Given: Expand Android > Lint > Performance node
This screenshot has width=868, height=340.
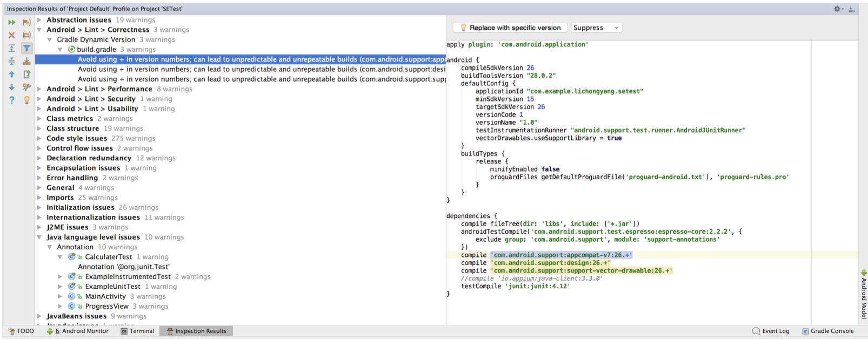Looking at the screenshot, I should (39, 89).
